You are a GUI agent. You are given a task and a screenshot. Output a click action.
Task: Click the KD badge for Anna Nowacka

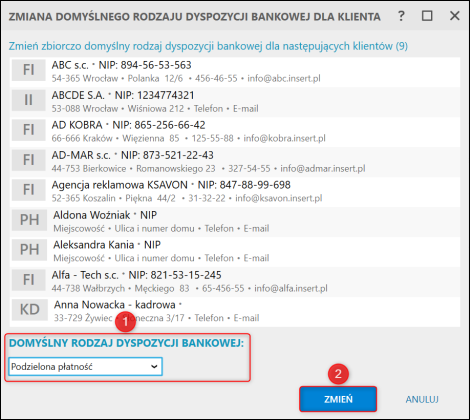tap(30, 310)
